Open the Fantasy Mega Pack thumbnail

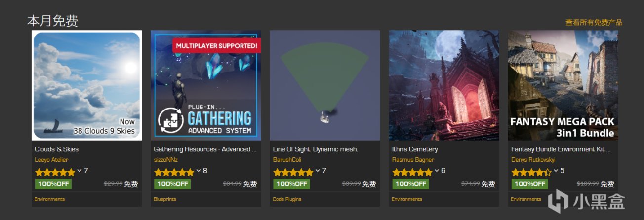(x=563, y=85)
